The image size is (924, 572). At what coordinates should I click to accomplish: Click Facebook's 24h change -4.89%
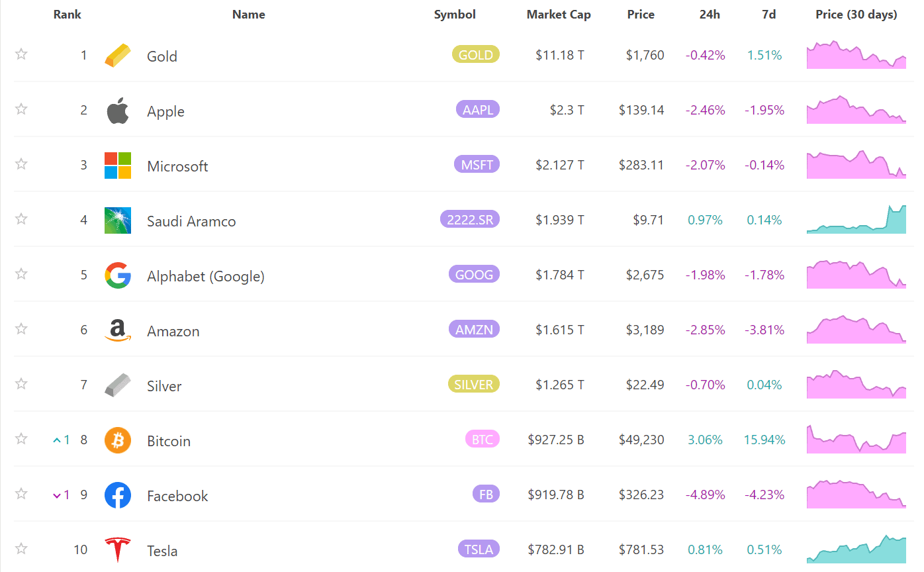click(x=706, y=495)
